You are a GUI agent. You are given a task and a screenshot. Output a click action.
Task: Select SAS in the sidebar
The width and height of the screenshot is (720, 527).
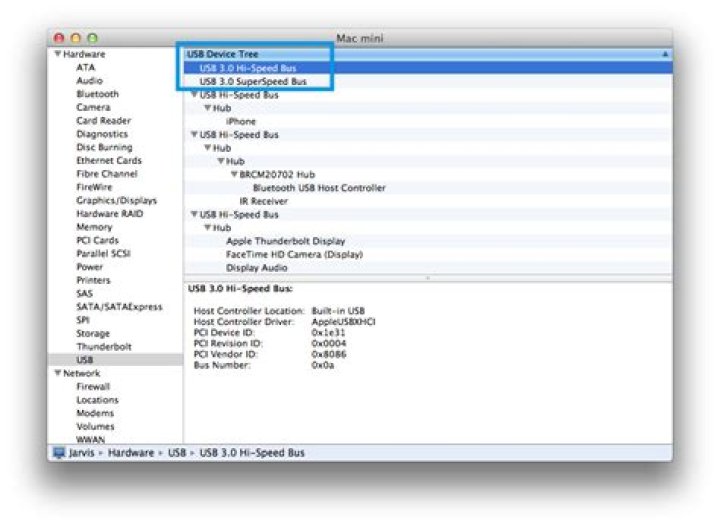[x=84, y=294]
